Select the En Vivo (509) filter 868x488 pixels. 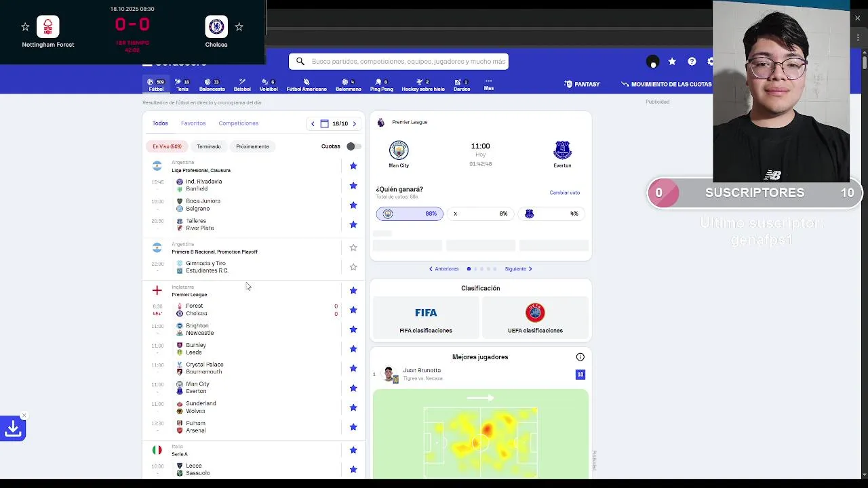coord(167,146)
